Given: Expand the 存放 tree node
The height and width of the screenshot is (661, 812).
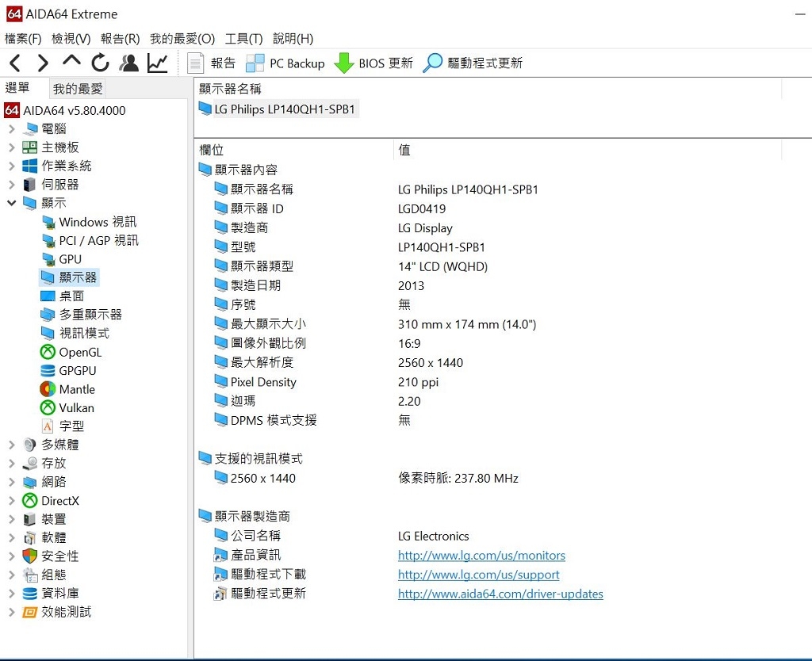Looking at the screenshot, I should (12, 464).
